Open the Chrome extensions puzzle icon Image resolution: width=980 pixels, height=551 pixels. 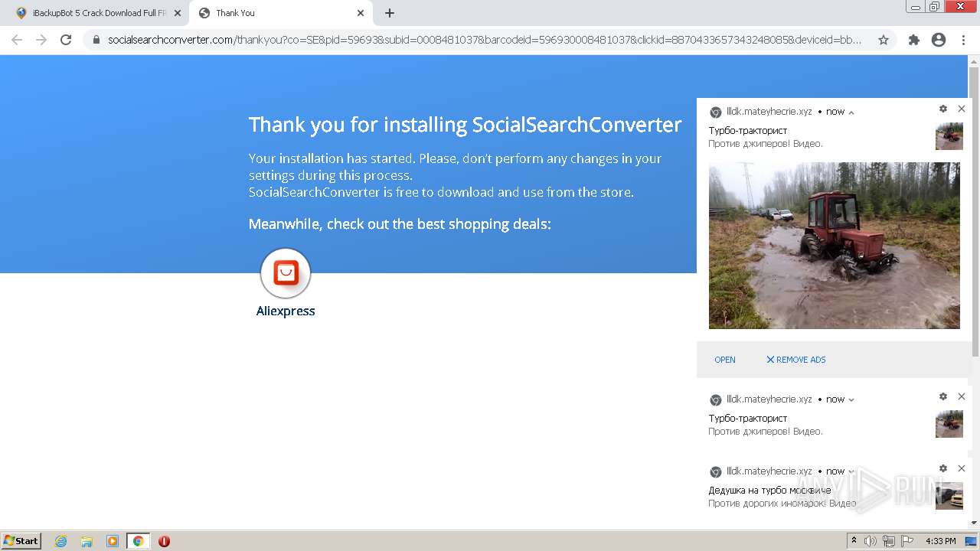click(914, 40)
